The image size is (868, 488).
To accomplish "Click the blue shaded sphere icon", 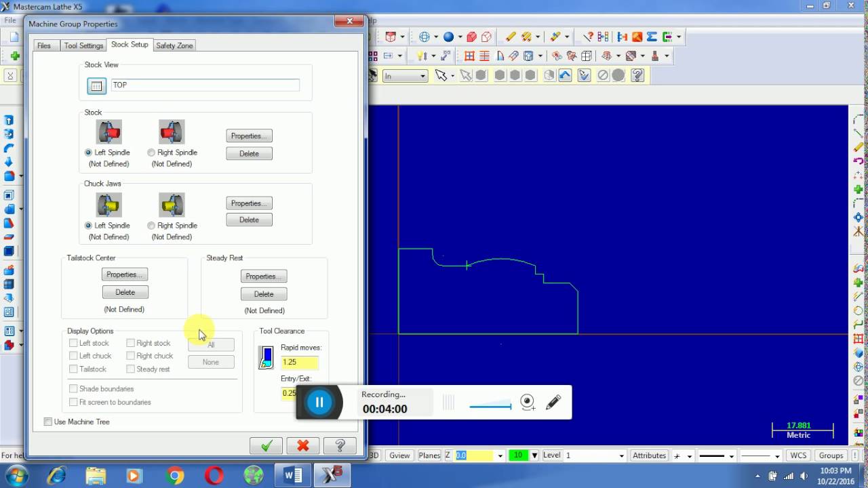I will (x=448, y=37).
